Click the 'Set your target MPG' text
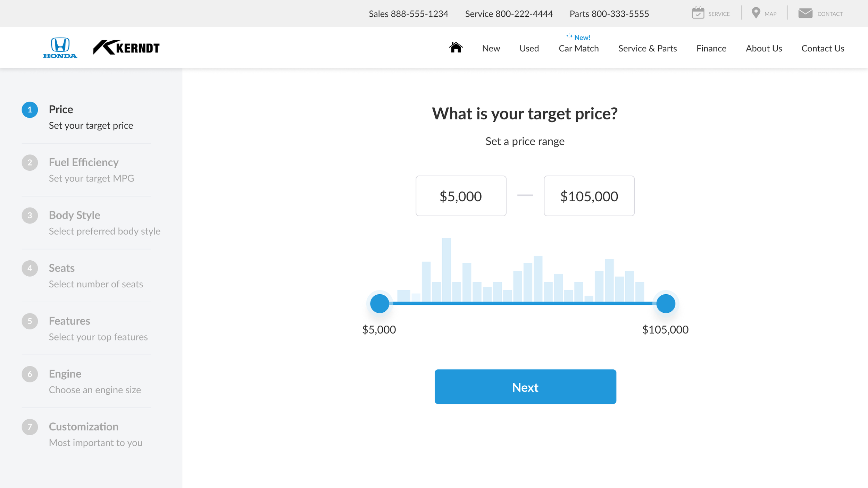This screenshot has width=868, height=488. (x=91, y=178)
